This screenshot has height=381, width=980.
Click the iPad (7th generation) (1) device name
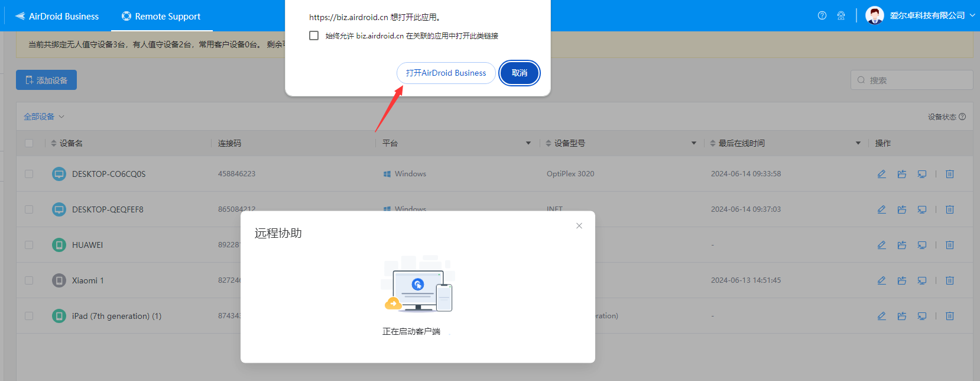click(116, 316)
